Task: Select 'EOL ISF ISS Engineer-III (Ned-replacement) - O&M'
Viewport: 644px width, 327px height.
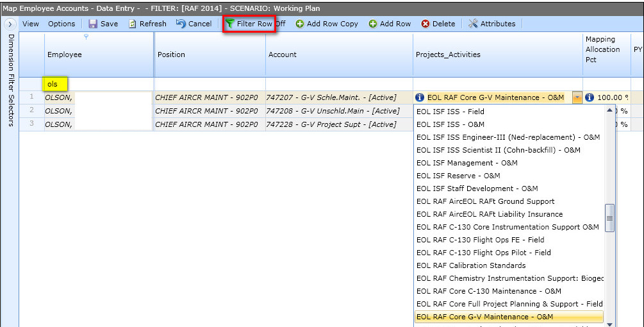Action: pyautogui.click(x=509, y=137)
